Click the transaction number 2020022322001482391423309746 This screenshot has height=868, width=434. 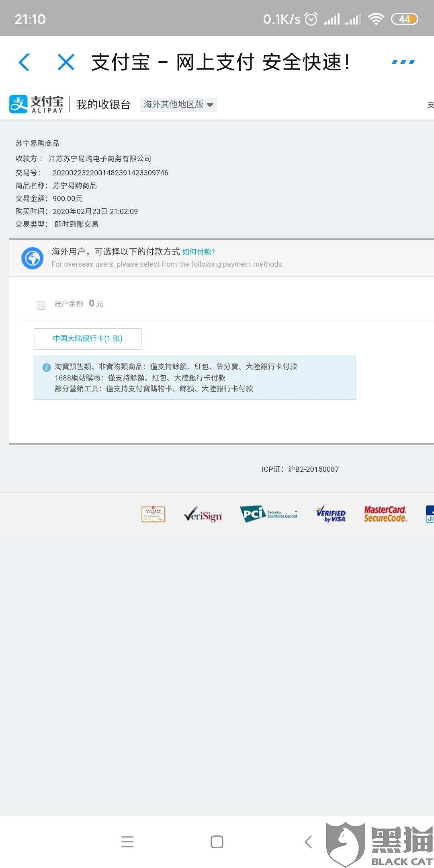click(x=111, y=173)
